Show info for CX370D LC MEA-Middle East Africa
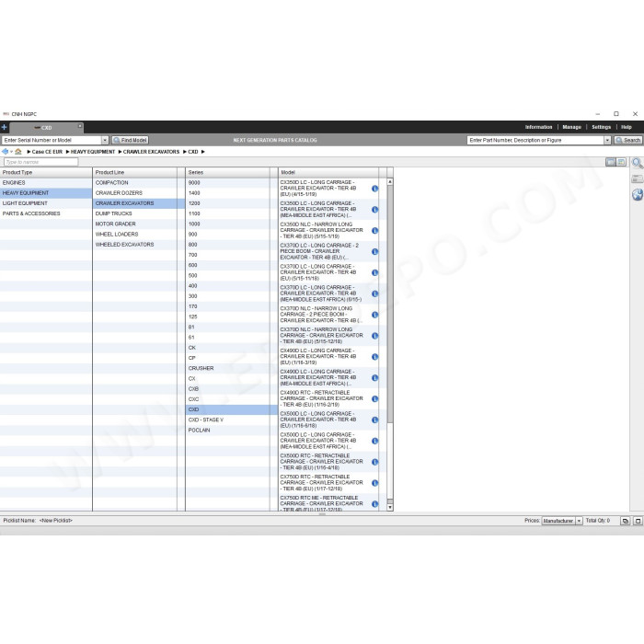Screen dimensions: 644x644 [375, 293]
